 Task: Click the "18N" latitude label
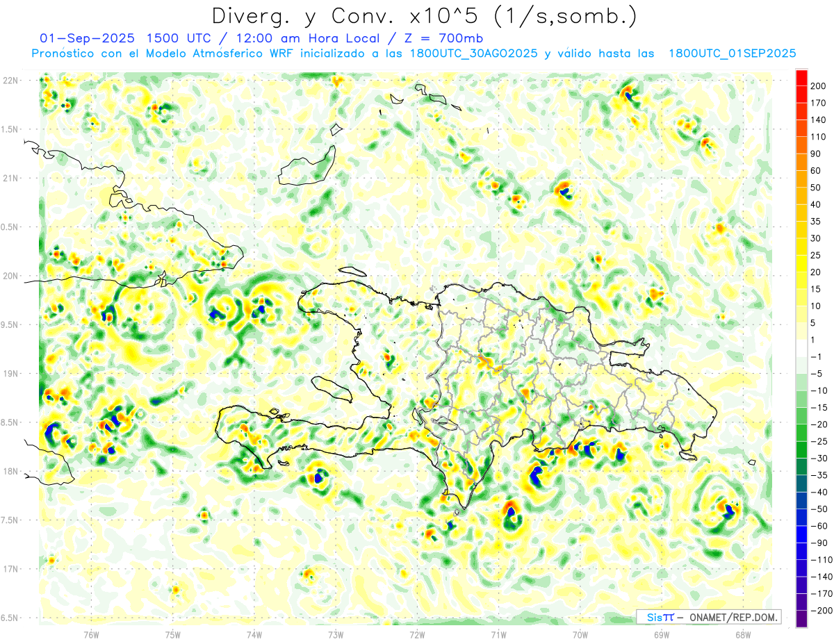[x=10, y=471]
